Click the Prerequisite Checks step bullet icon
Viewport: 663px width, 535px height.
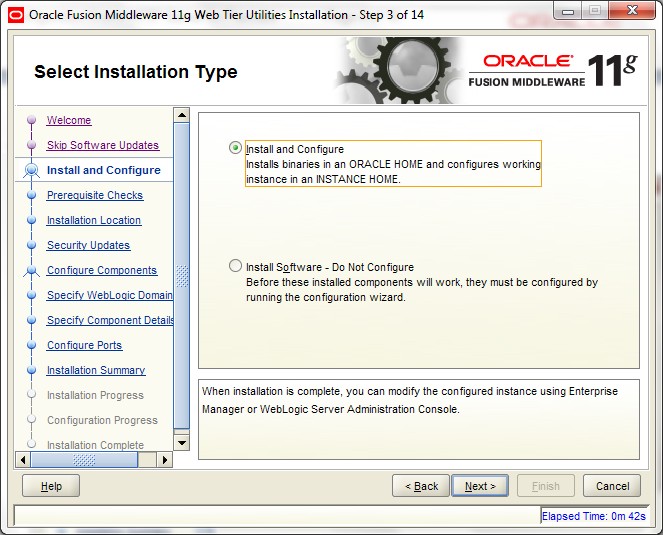click(31, 196)
